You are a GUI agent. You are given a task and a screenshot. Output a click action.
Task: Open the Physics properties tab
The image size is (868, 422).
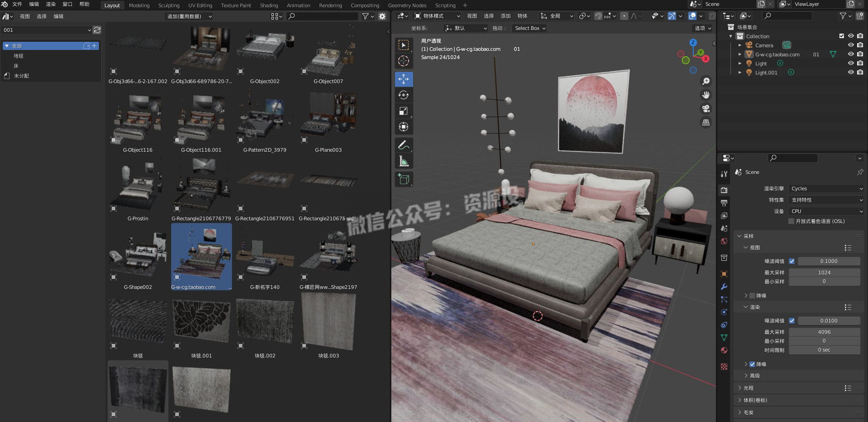click(724, 312)
